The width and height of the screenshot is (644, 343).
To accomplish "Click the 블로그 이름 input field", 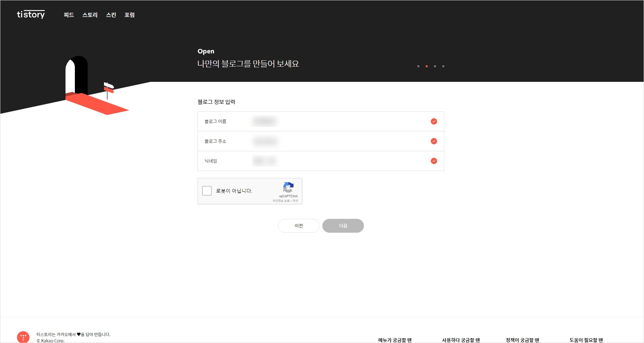I will click(x=321, y=121).
